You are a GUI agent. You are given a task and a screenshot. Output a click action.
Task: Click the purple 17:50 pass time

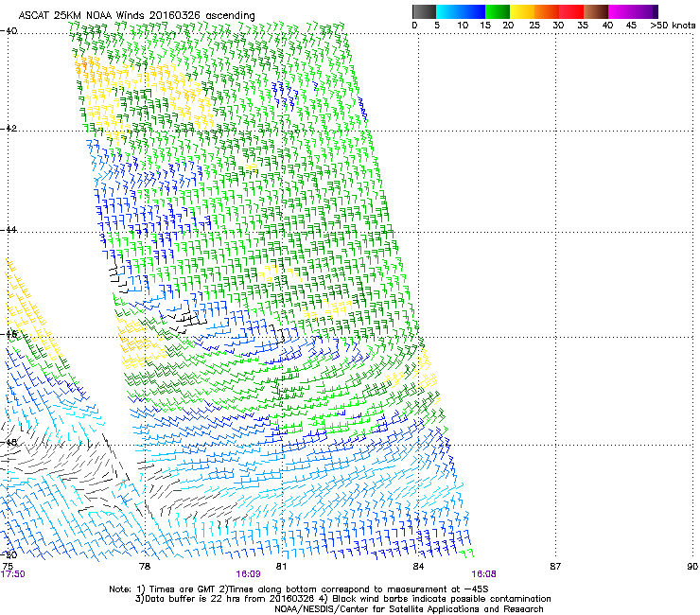(x=13, y=574)
